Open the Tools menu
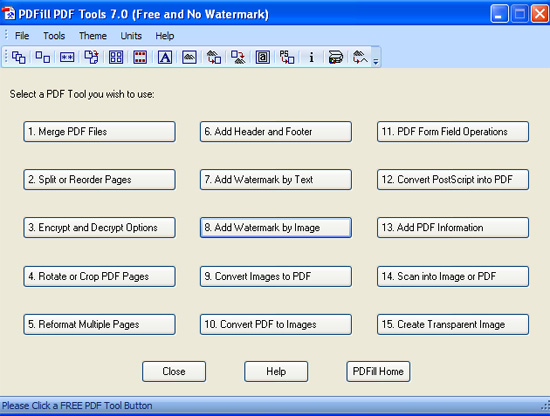 (x=54, y=36)
